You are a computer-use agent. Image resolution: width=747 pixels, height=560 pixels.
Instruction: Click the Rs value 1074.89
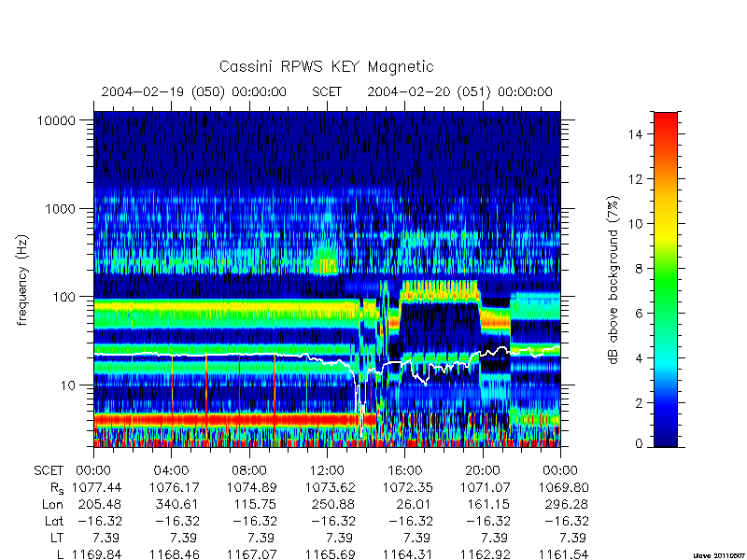252,487
